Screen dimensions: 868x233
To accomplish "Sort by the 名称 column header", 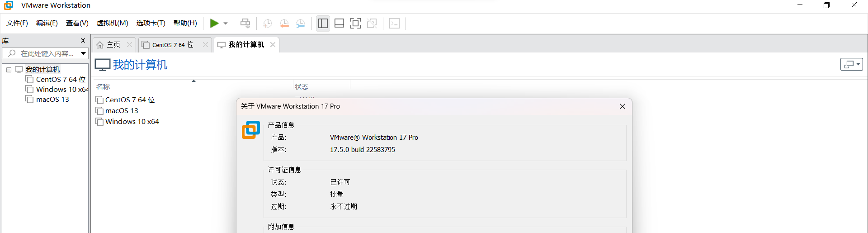I will pos(103,86).
